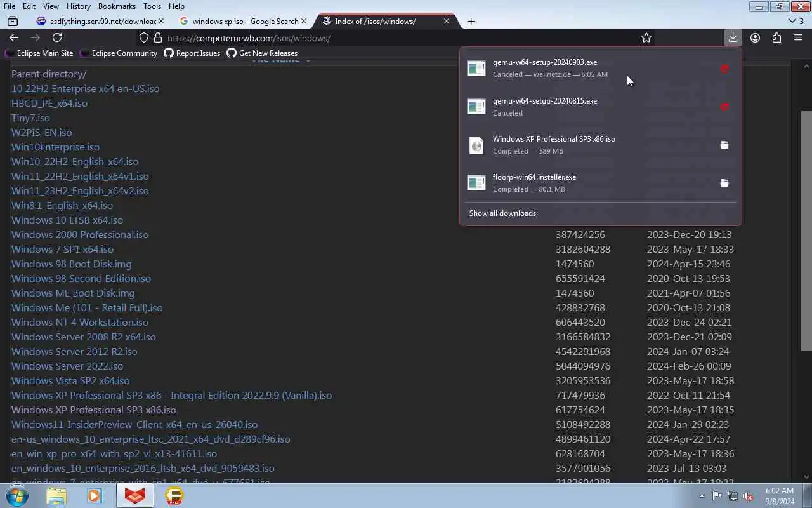The width and height of the screenshot is (812, 508).
Task: Retry qemu-w64-setup-20240815.exe download
Action: coord(724,107)
